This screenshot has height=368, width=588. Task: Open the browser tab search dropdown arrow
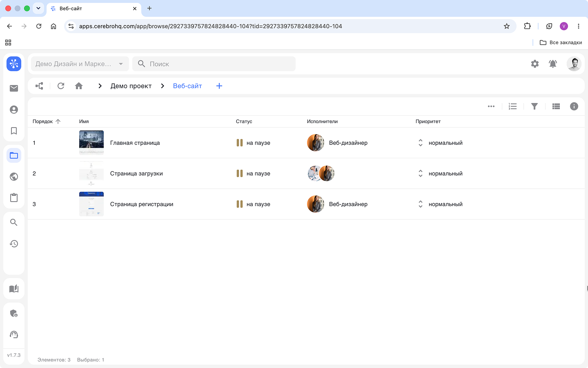[38, 8]
